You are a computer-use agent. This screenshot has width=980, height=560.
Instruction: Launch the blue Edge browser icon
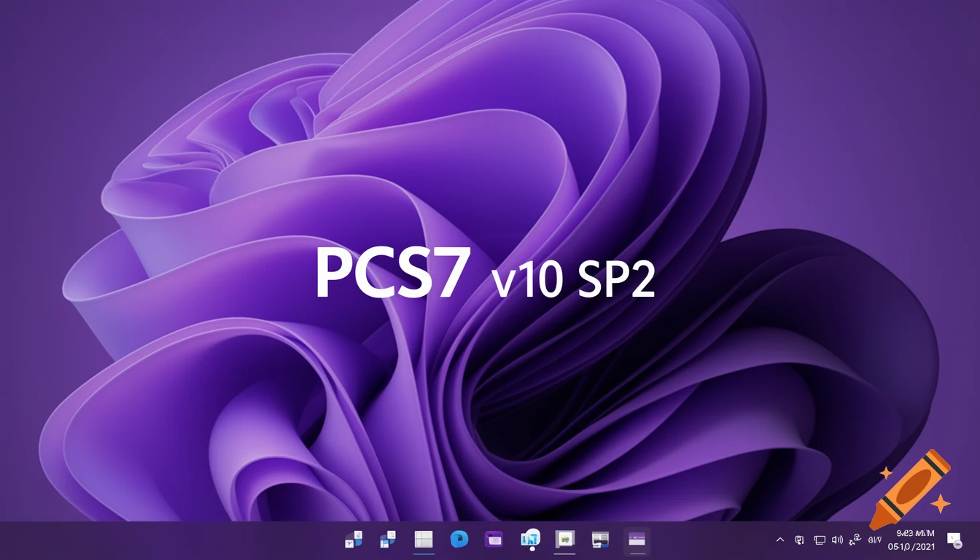(x=459, y=540)
